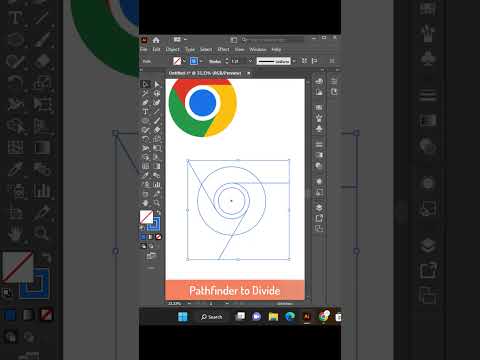Open the Select menu
480x360 pixels.
(206, 49)
